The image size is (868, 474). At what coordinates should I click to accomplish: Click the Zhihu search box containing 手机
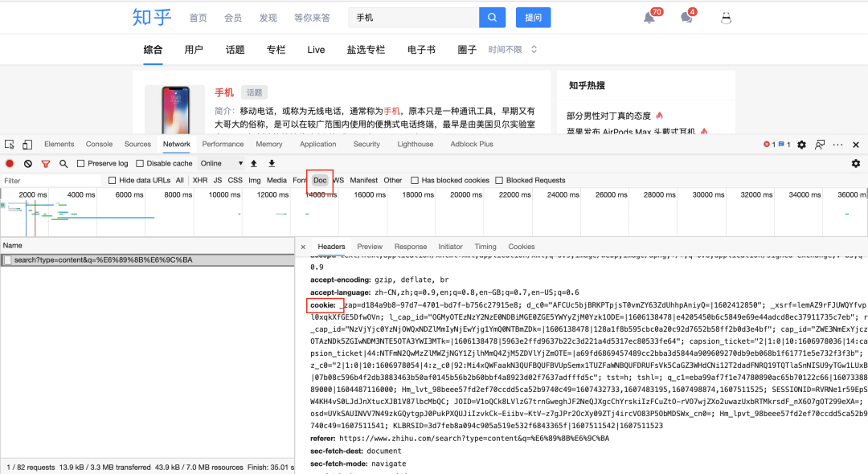pyautogui.click(x=414, y=17)
